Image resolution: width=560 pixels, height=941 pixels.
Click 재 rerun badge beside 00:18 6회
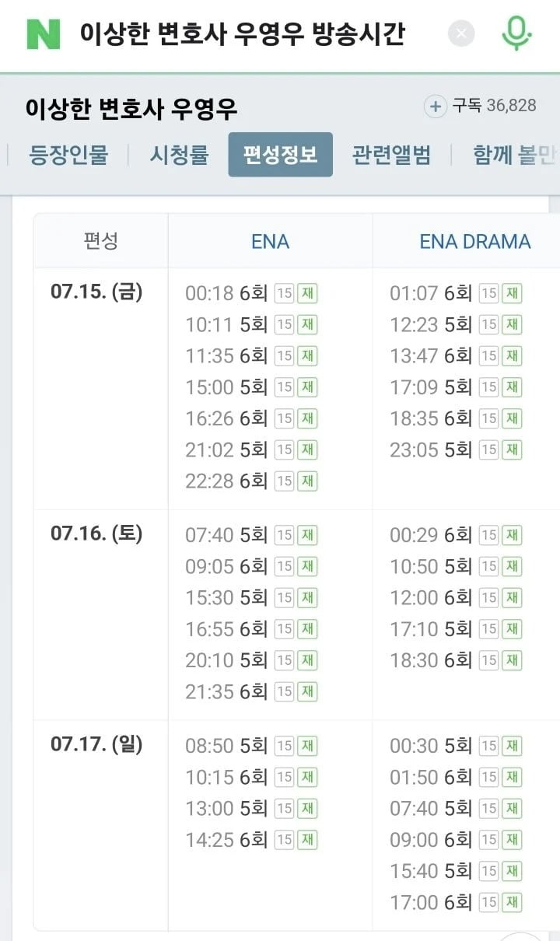pos(307,293)
